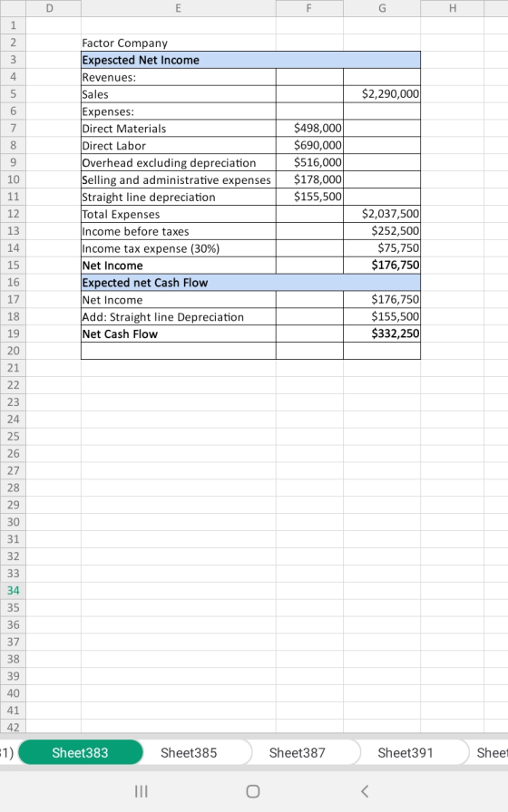The height and width of the screenshot is (812, 508).
Task: Select 'Overhead excluding depreciation' cell
Action: pyautogui.click(x=179, y=162)
